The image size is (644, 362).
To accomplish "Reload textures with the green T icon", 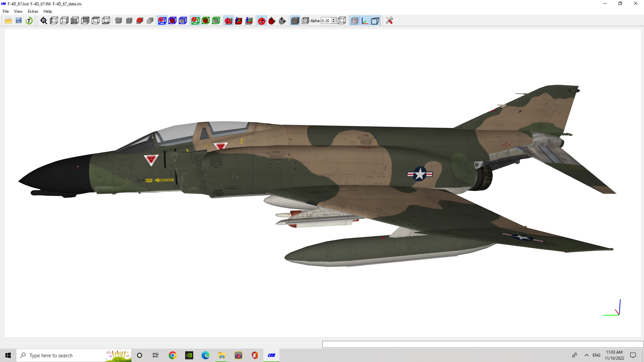I will tap(29, 21).
